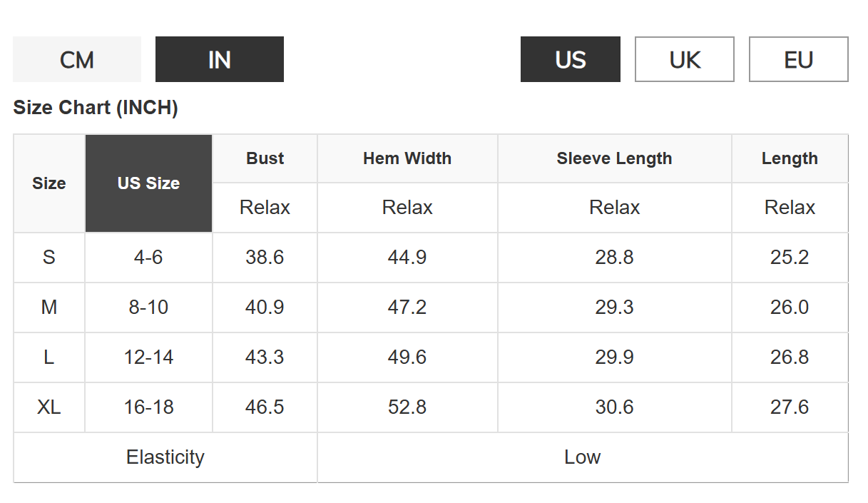
Task: Click the US Size column header
Action: coord(148,183)
